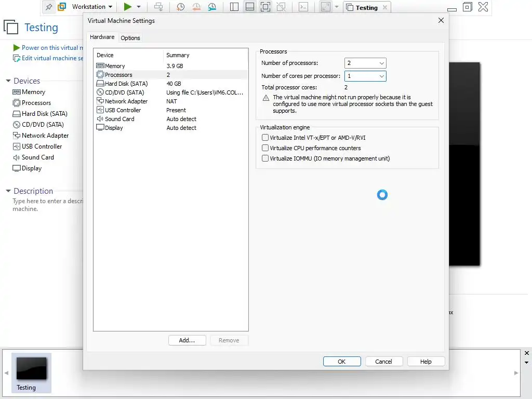This screenshot has width=532, height=399.
Task: Switch to the Hardware tab
Action: click(x=102, y=37)
